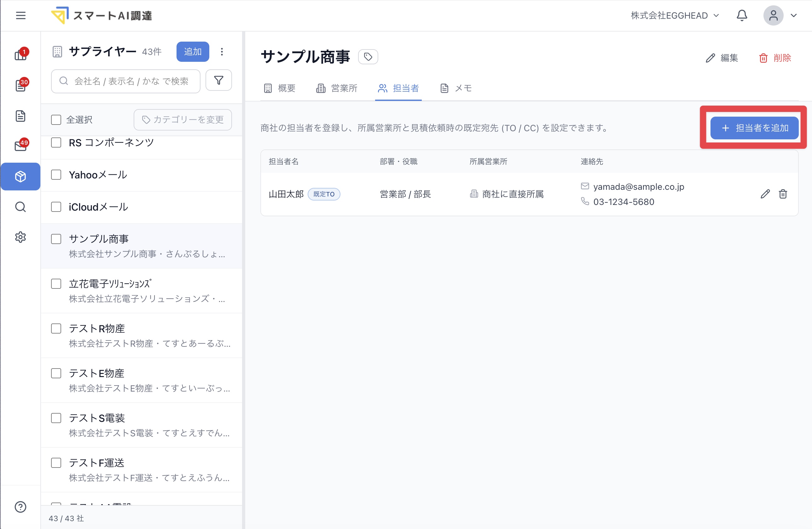Open the help question mark icon
Viewport: 812px width, 529px height.
pyautogui.click(x=20, y=507)
